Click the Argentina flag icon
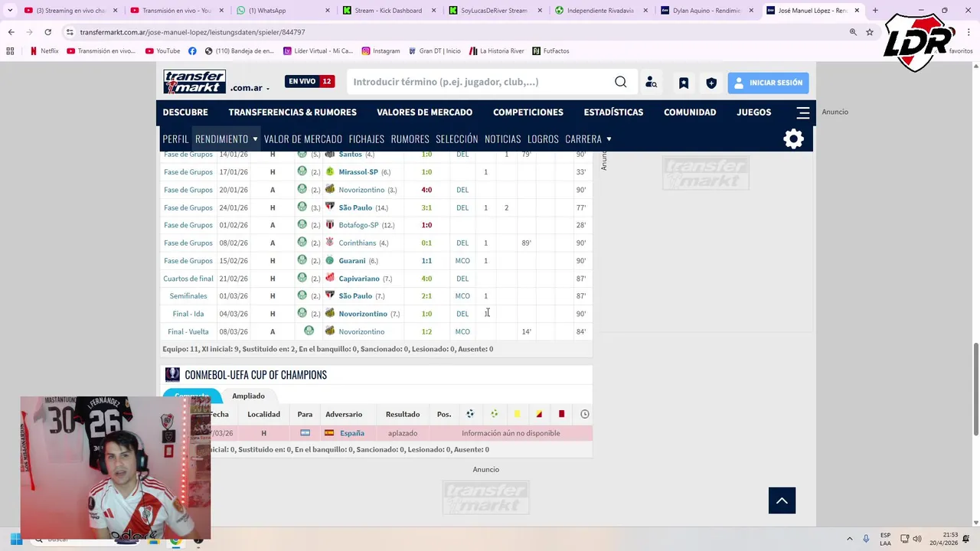The height and width of the screenshot is (551, 980). pos(305,433)
